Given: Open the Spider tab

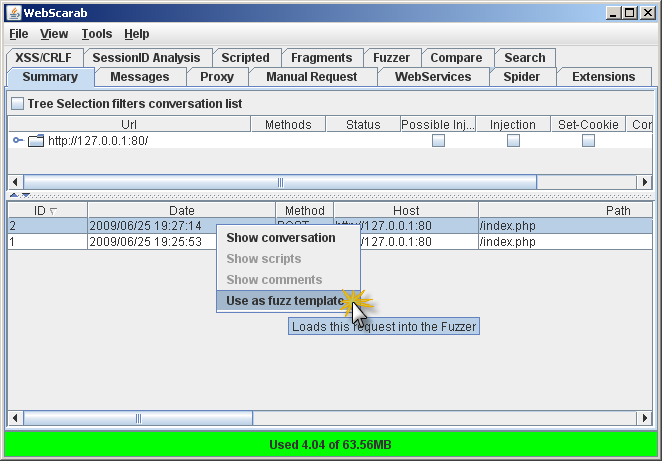Looking at the screenshot, I should [x=523, y=77].
